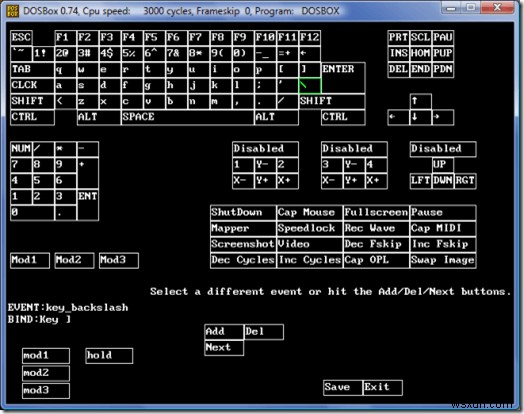Click the DEL key next to END

[398, 70]
